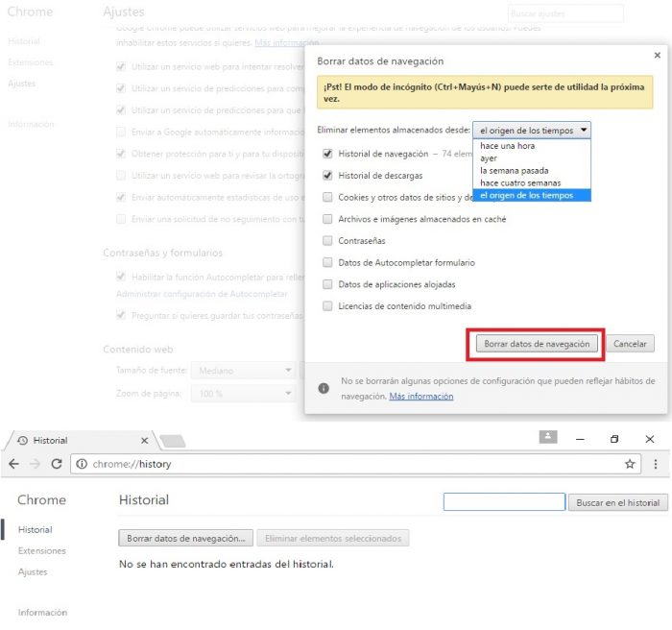
Task: Open the Chrome three-dot menu
Action: tap(656, 464)
